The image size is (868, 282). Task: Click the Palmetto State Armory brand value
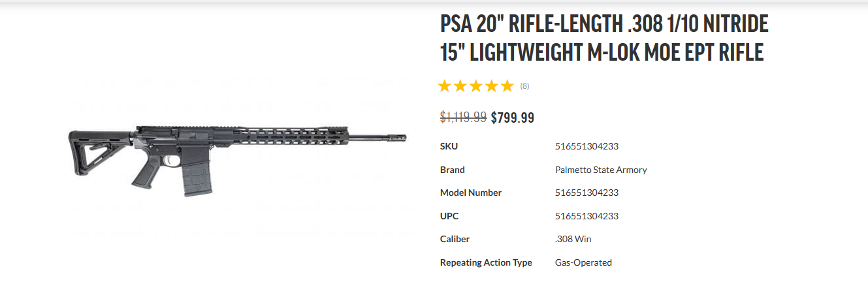pyautogui.click(x=601, y=170)
